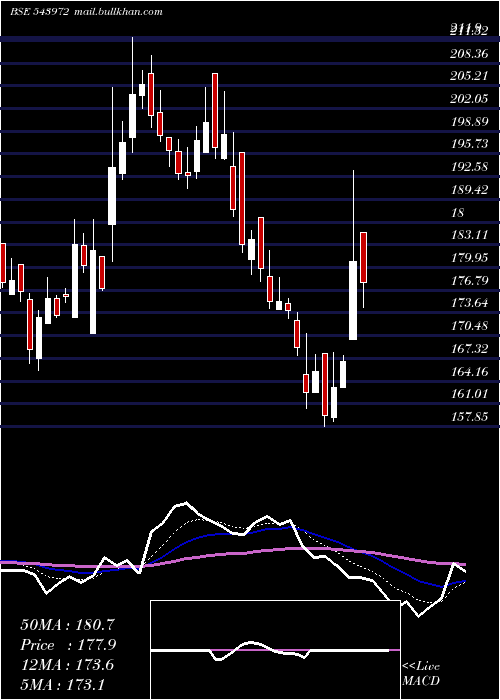Click the 161.01 price axis label
Image resolution: width=500 pixels, height=700 pixels.
tap(469, 394)
